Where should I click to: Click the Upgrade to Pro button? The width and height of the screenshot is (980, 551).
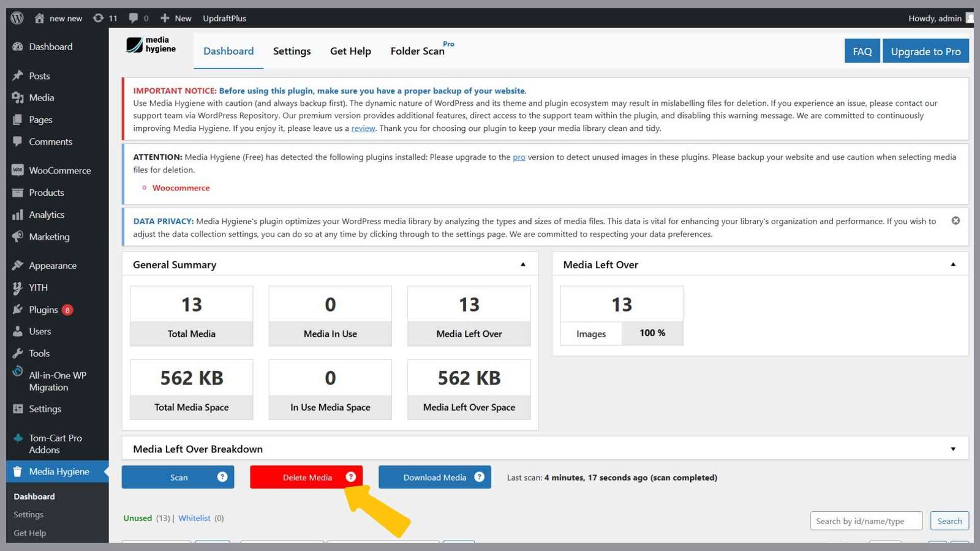pos(925,51)
